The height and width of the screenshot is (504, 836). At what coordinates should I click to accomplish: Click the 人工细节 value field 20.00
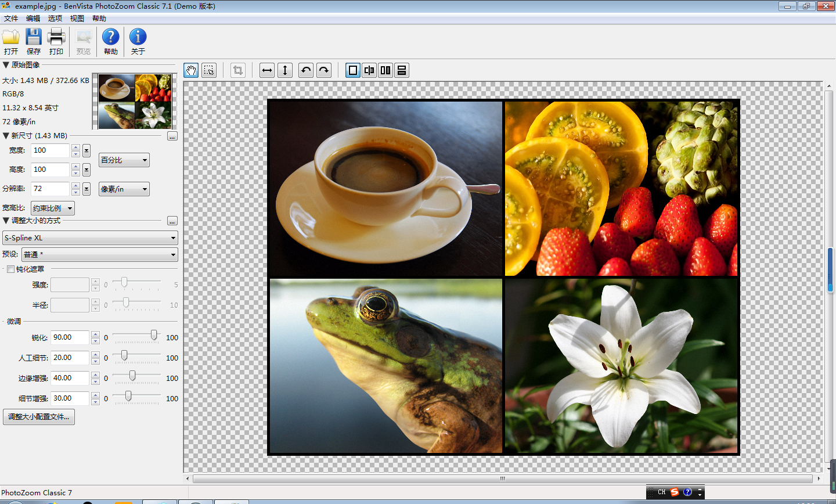point(70,358)
